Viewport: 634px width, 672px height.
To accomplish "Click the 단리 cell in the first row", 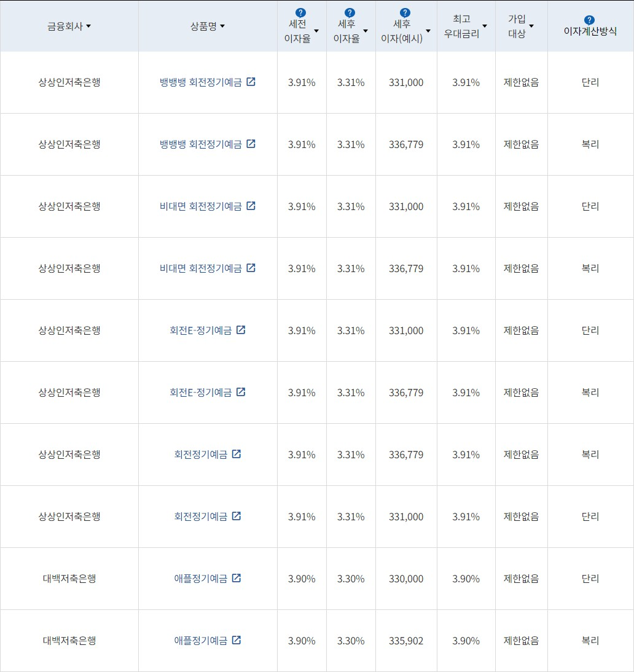I will (x=590, y=81).
